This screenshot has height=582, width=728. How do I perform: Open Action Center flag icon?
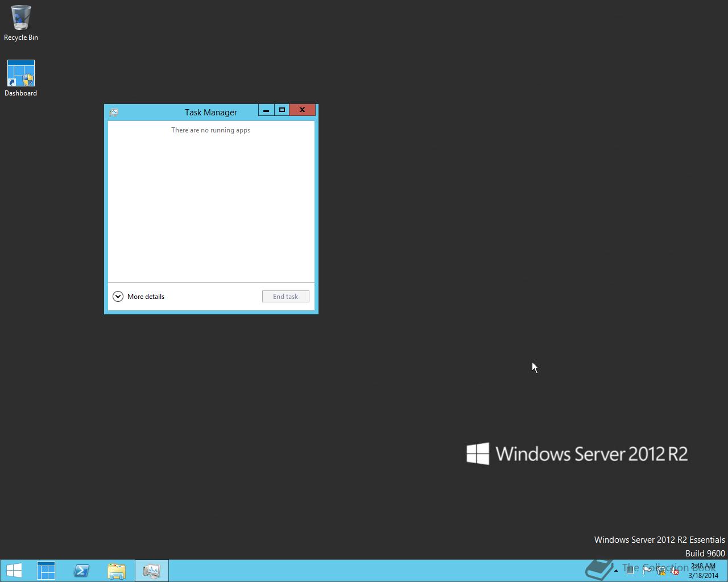[x=647, y=571]
